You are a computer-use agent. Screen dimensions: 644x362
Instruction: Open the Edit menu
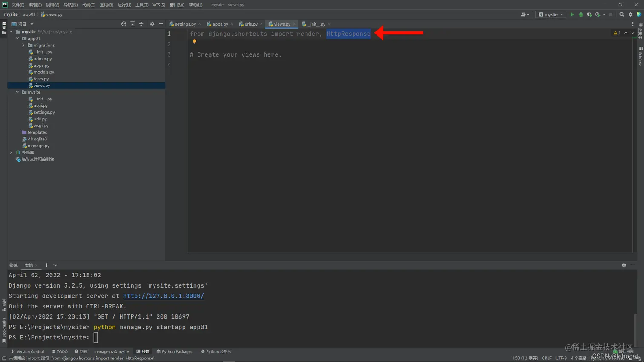[35, 5]
